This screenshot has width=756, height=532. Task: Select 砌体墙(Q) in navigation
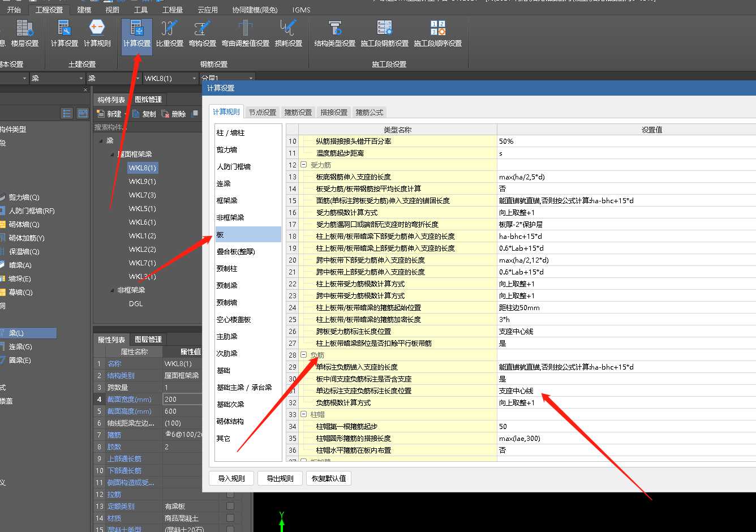point(24,225)
